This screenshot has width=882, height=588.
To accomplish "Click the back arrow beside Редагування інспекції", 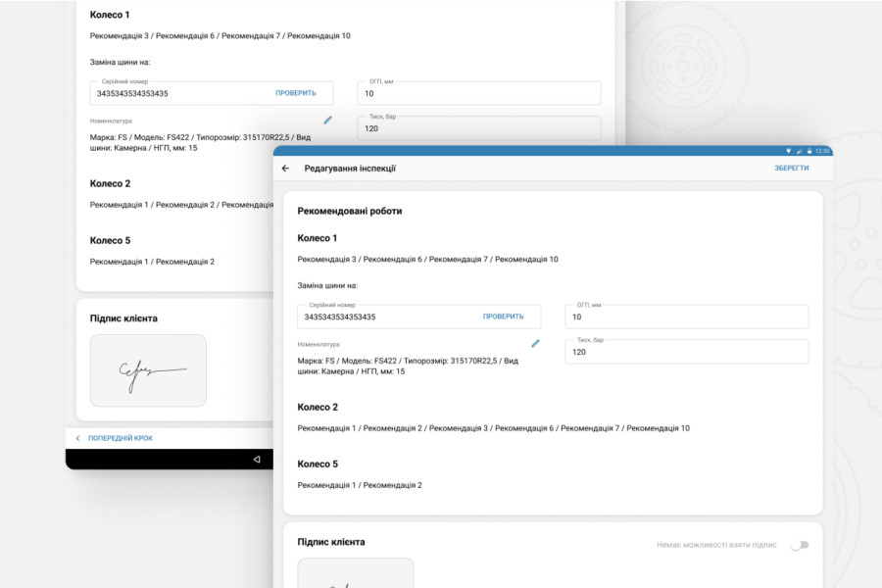I will [285, 169].
